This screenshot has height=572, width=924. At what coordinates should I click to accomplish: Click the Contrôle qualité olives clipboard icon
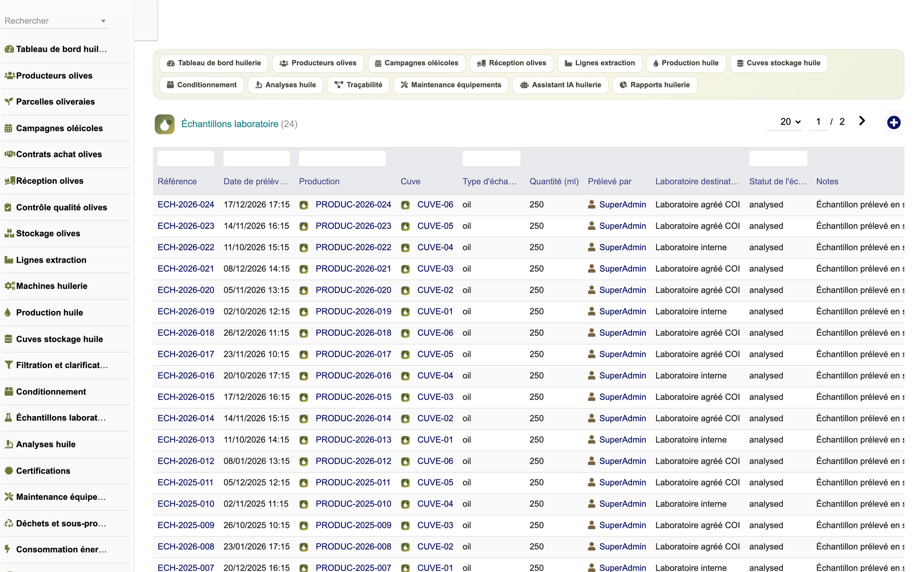[x=8, y=207]
